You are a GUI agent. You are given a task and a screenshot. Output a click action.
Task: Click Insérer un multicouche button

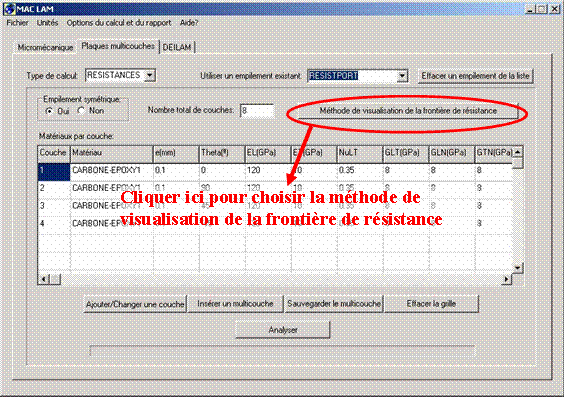pyautogui.click(x=235, y=304)
